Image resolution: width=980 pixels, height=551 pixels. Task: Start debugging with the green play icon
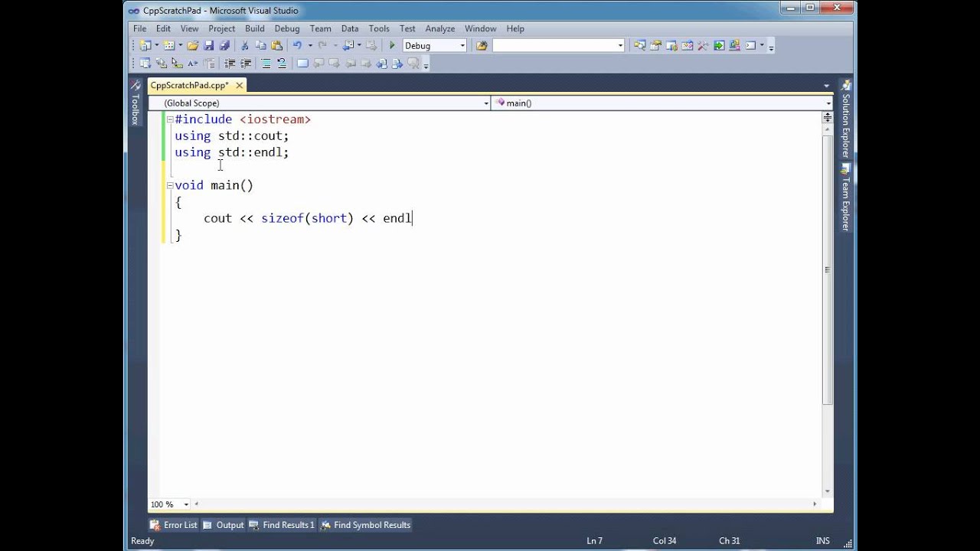(x=392, y=46)
